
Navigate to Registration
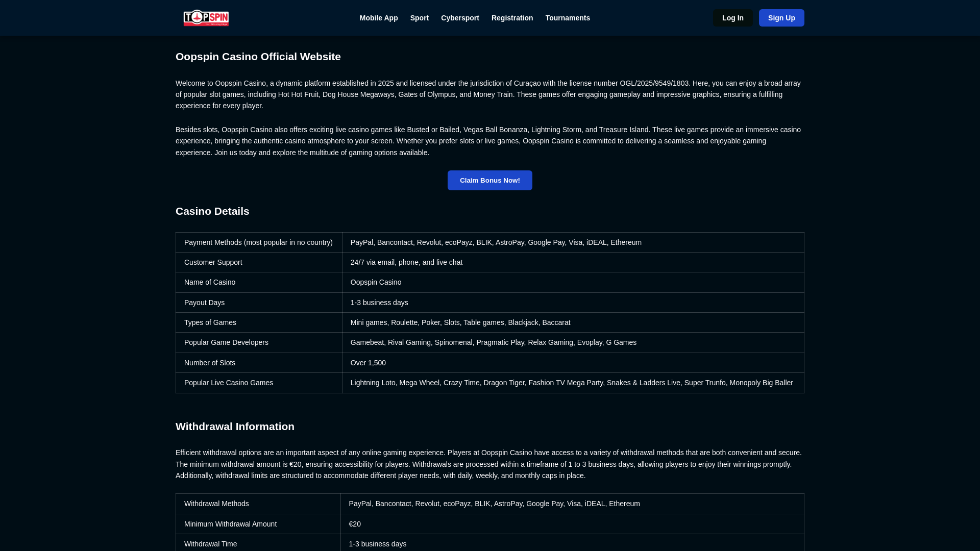click(x=512, y=18)
